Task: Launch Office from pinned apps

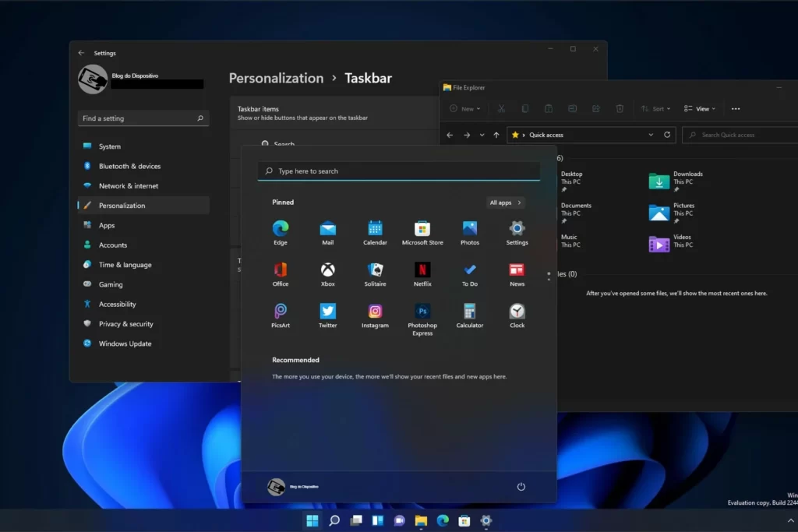Action: (x=281, y=275)
